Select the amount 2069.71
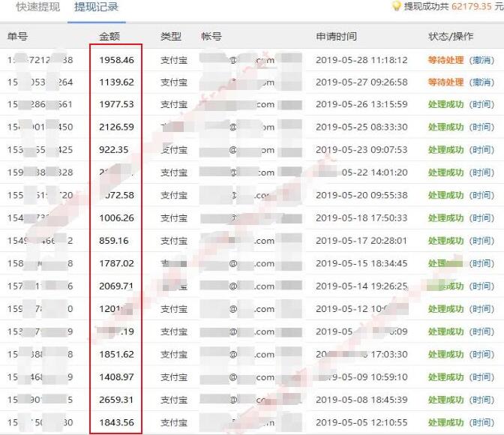The image size is (504, 435). [x=116, y=286]
